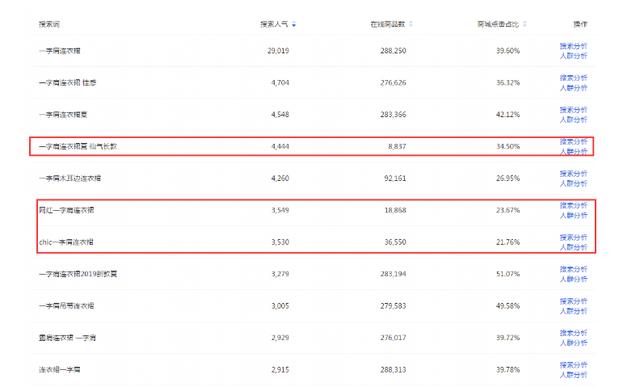Screen dimensions: 640x387
Task: Click the click share 39.78%
Action: coord(508,369)
